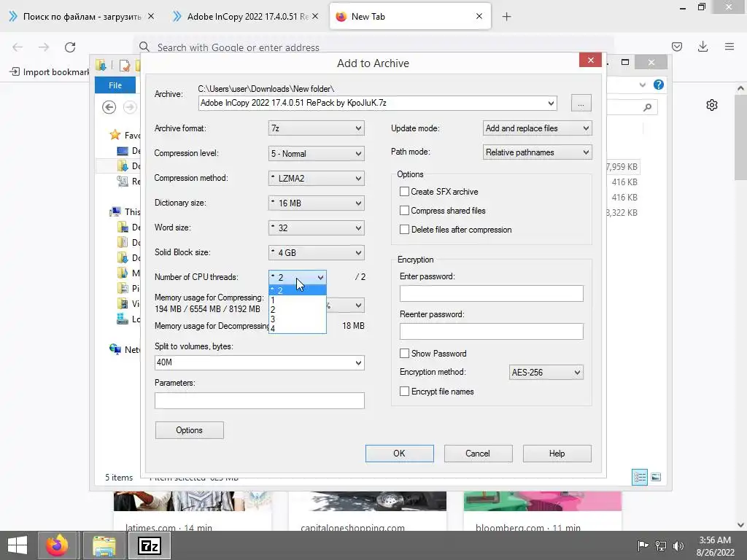747x560 pixels.
Task: Click the Firefox address bar
Action: (x=374, y=47)
